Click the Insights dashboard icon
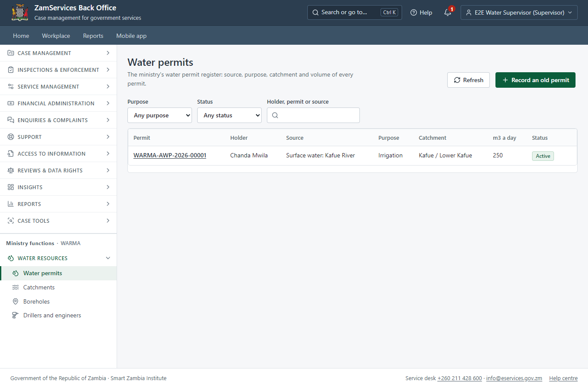Image resolution: width=588 pixels, height=387 pixels. [x=11, y=187]
